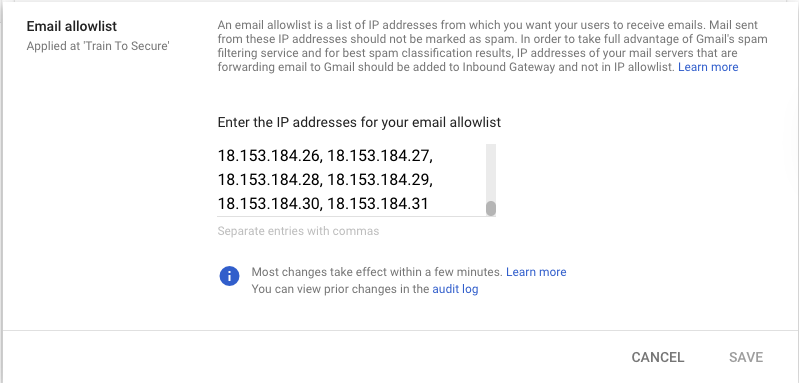Click the allowlist description paragraph
Viewport: 799px width, 383px height.
point(492,46)
